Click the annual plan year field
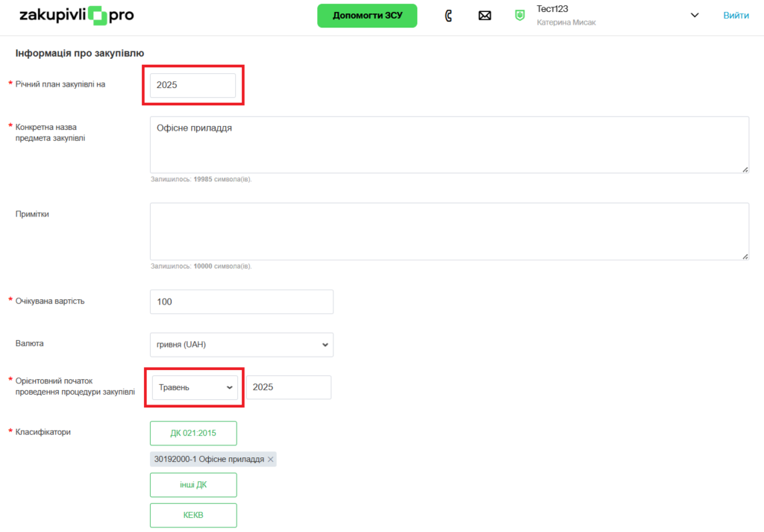The width and height of the screenshot is (764, 532). click(192, 86)
